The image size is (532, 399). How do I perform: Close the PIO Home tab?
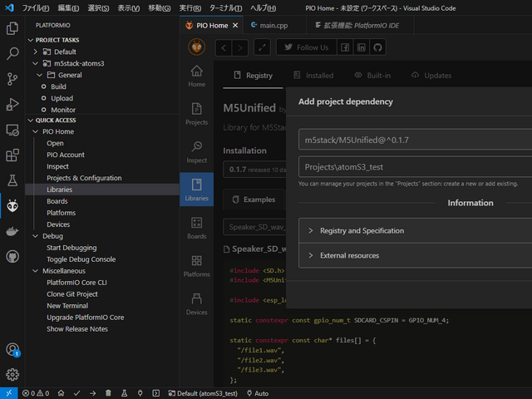pyautogui.click(x=235, y=26)
